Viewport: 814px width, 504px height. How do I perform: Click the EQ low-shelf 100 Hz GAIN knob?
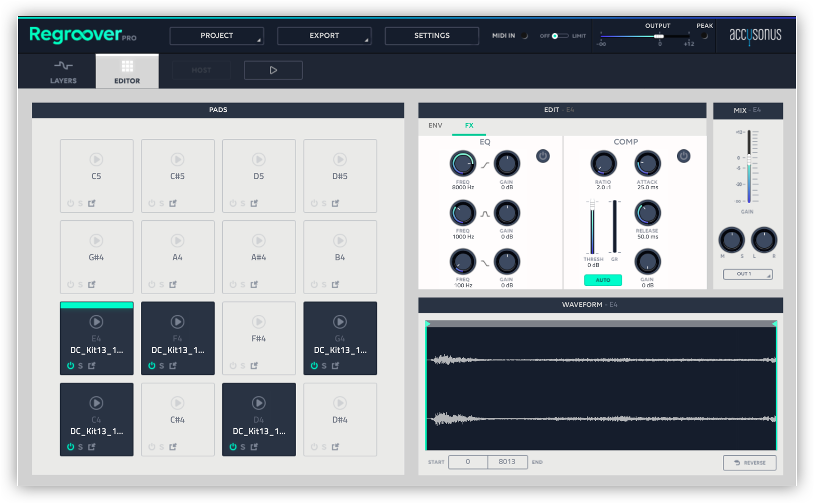(x=507, y=262)
